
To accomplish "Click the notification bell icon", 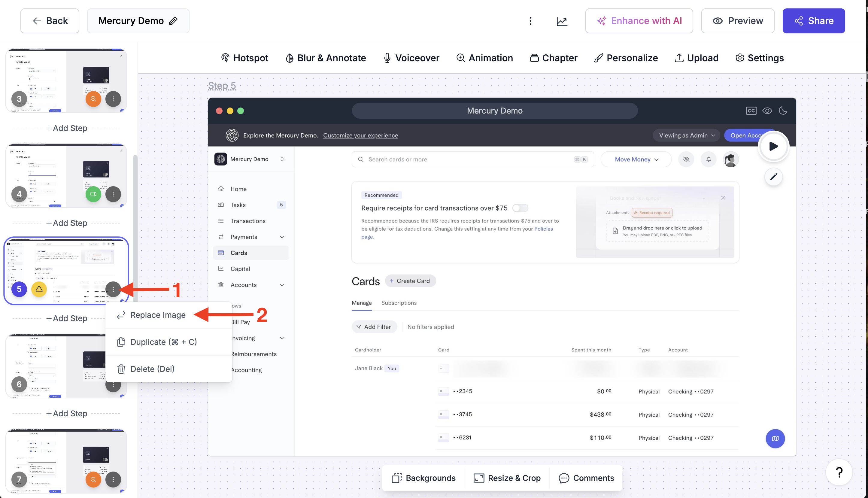I will click(708, 159).
